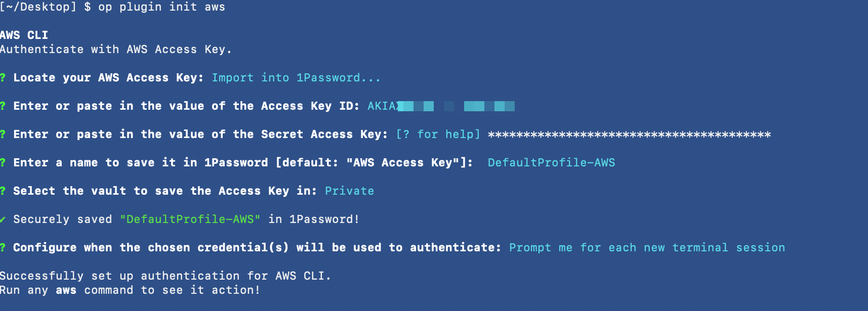Viewport: 868px width, 311px height.
Task: Click the "Private" vault selection
Action: tap(349, 191)
